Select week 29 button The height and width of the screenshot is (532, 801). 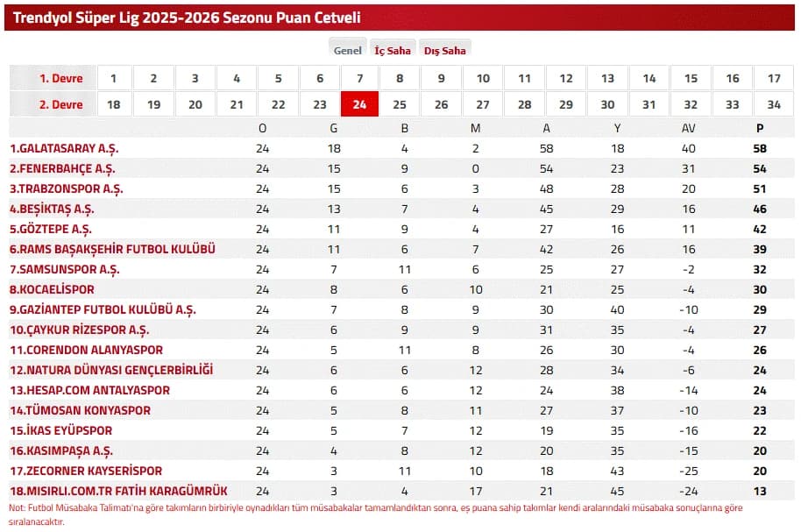pos(566,104)
